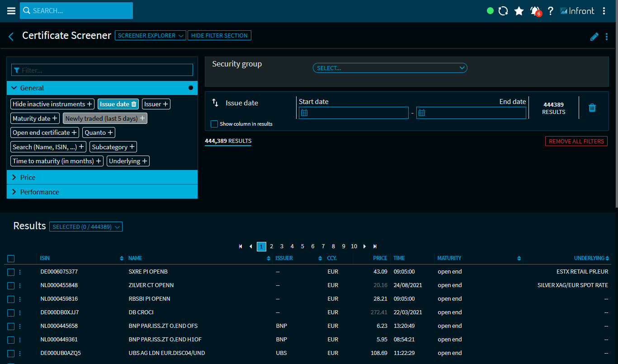Click Hide Filter Section button

tap(219, 36)
